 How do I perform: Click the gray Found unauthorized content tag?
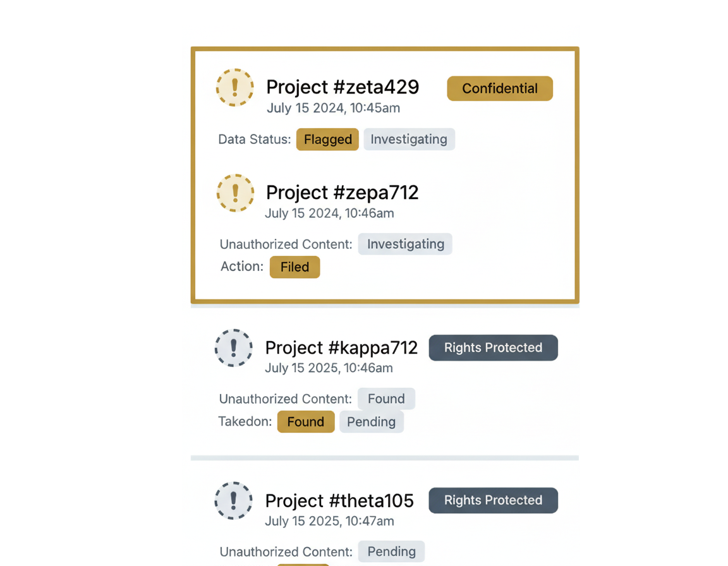[x=386, y=399]
